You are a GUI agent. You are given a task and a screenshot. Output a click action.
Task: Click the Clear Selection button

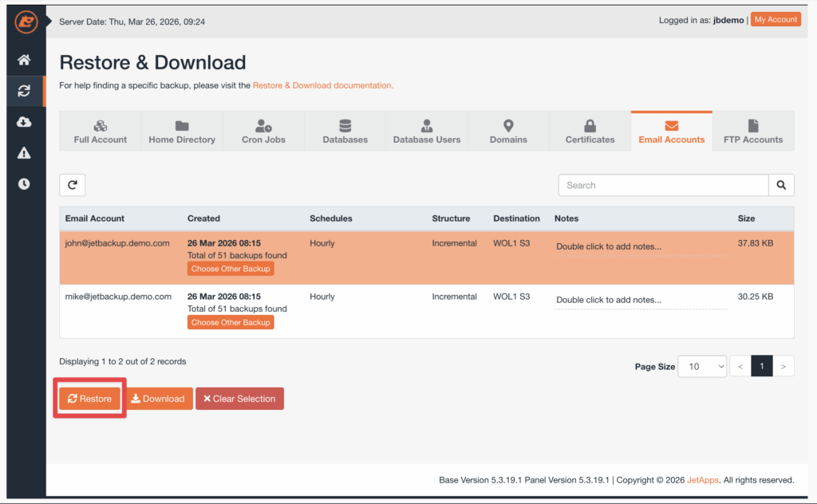[239, 399]
